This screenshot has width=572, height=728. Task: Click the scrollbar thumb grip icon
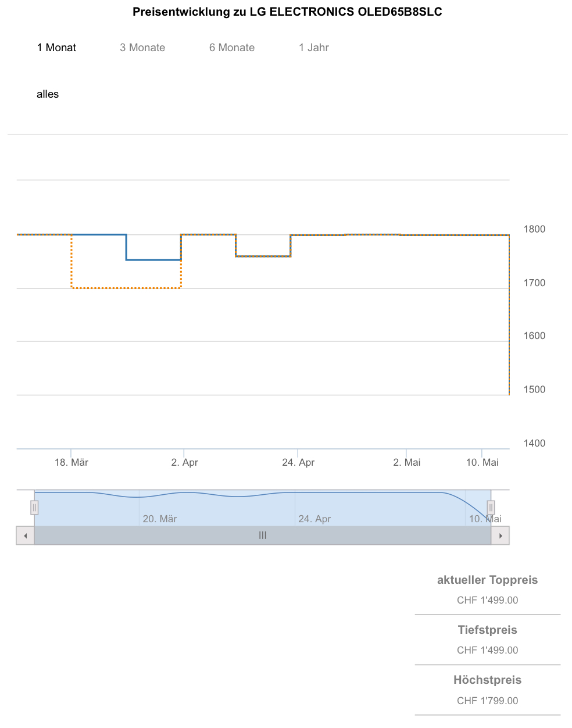click(x=263, y=536)
